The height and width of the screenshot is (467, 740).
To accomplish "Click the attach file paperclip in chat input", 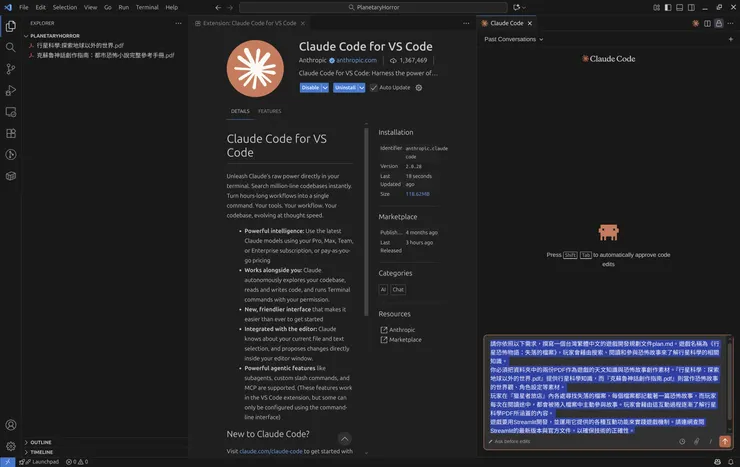I will click(696, 442).
